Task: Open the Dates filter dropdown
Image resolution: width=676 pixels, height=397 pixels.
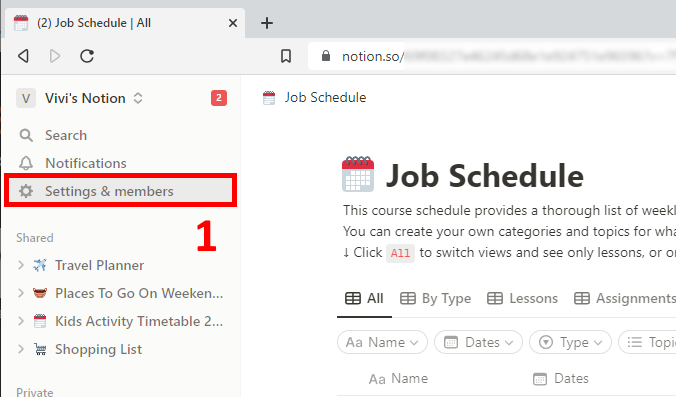Action: pos(479,342)
